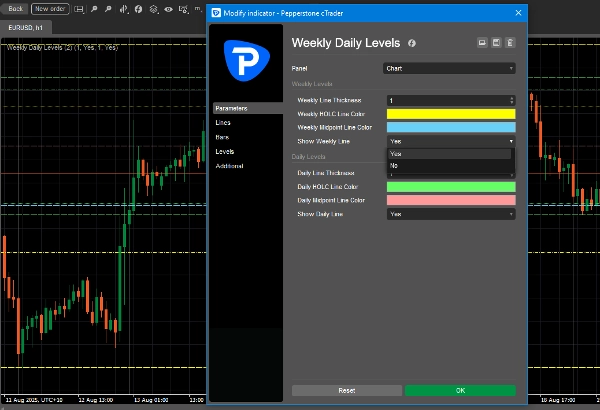Click the Weekly Daily Levels chart indicator label

pos(62,47)
